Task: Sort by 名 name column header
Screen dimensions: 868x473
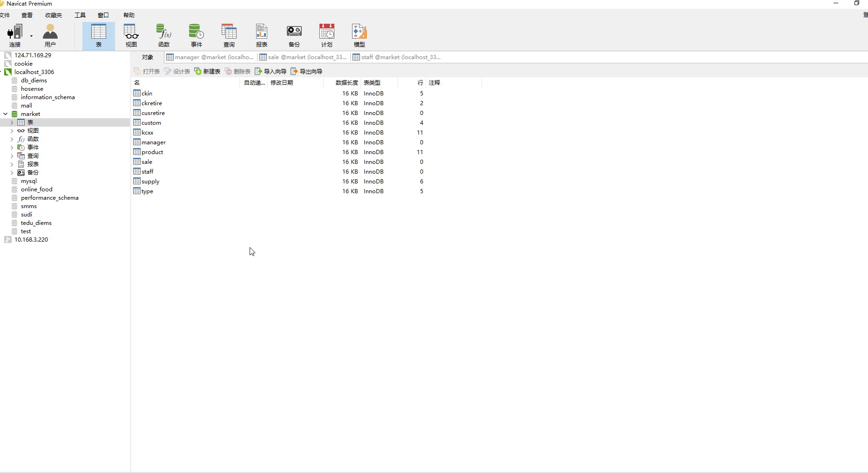Action: 185,82
